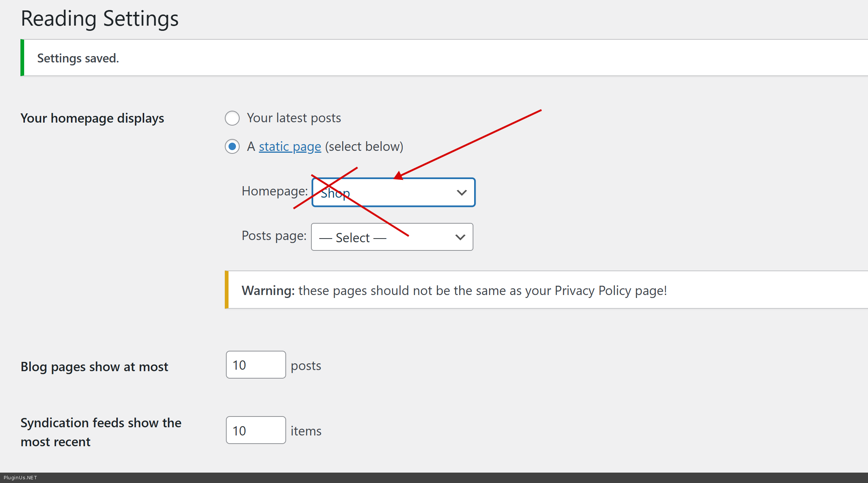Click the 'Blog pages show at most' field
The height and width of the screenshot is (483, 868).
[256, 365]
